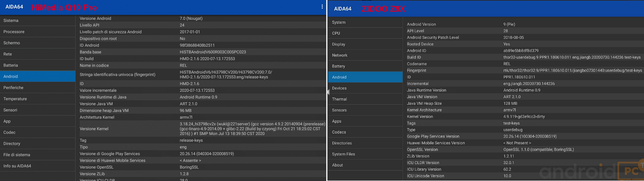The image size is (644, 181).
Task: Click the Android Version row label
Action: [421, 24]
